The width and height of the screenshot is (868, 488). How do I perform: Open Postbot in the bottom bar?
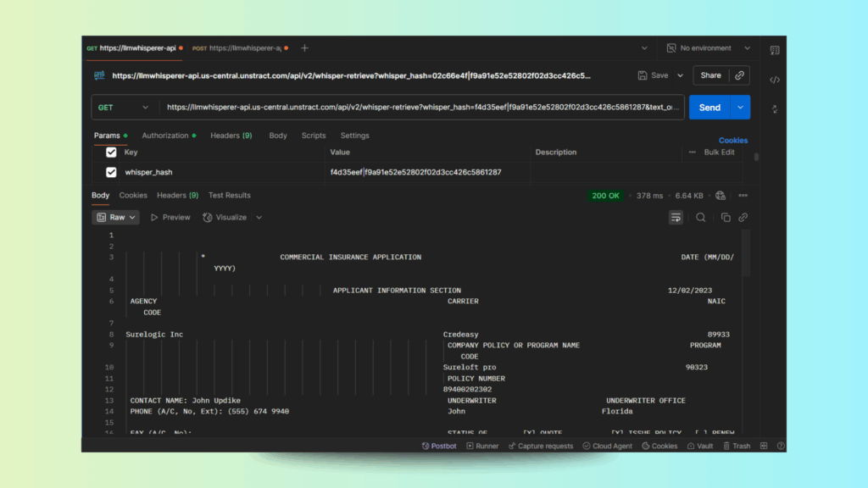tap(438, 446)
